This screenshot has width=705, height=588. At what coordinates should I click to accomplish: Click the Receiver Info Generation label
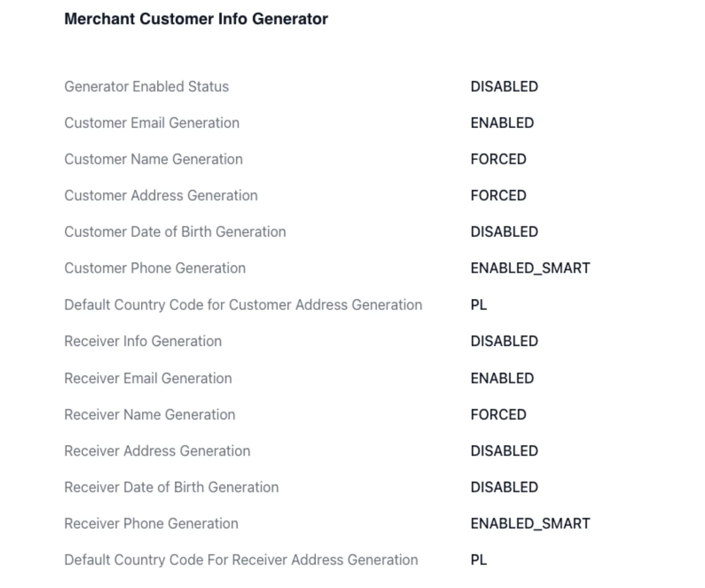click(143, 341)
